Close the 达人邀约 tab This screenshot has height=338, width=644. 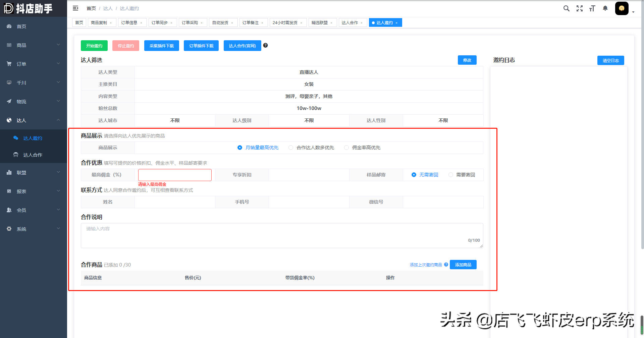[396, 23]
